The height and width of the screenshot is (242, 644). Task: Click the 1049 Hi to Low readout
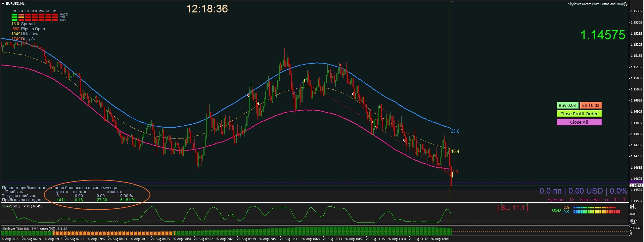[25, 34]
